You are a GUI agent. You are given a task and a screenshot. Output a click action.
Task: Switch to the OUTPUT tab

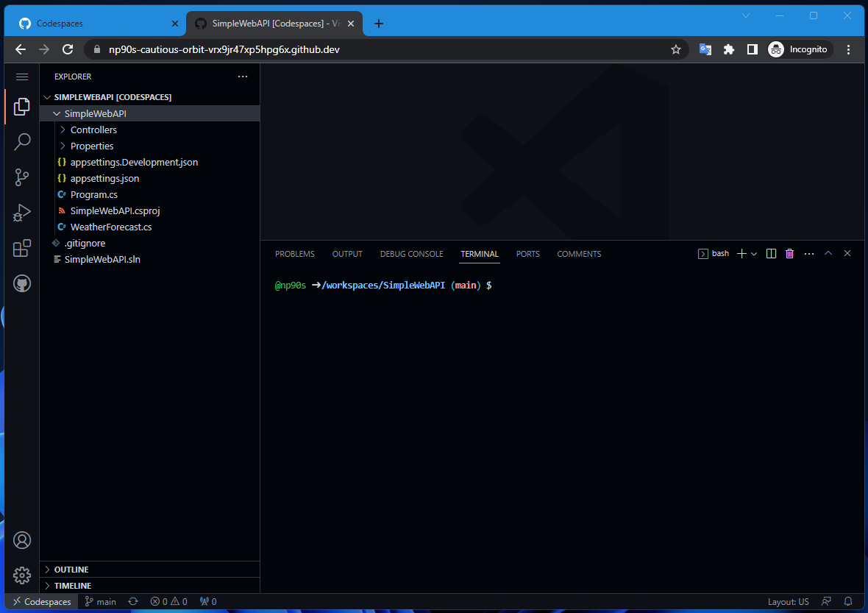pos(347,254)
